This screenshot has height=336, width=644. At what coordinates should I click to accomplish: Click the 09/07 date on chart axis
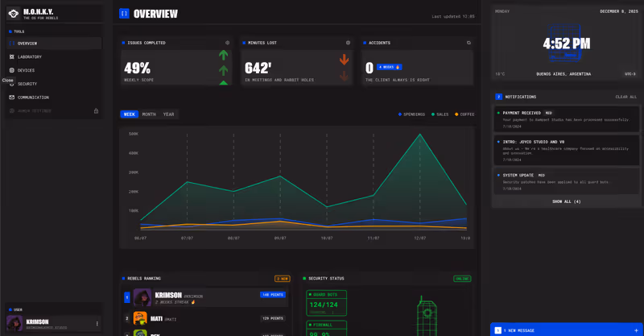point(280,239)
